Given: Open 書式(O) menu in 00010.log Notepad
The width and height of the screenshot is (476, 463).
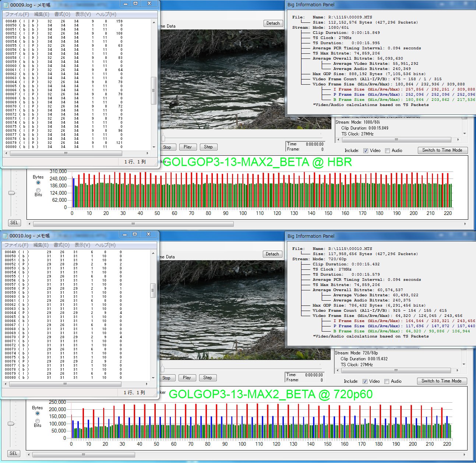Looking at the screenshot, I should click(61, 245).
